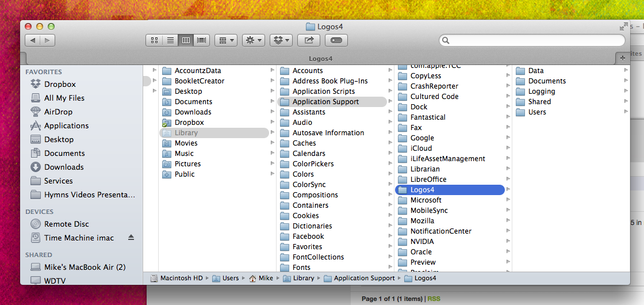This screenshot has height=305, width=644.
Task: Expand arrow next to Containers folder
Action: pos(390,205)
